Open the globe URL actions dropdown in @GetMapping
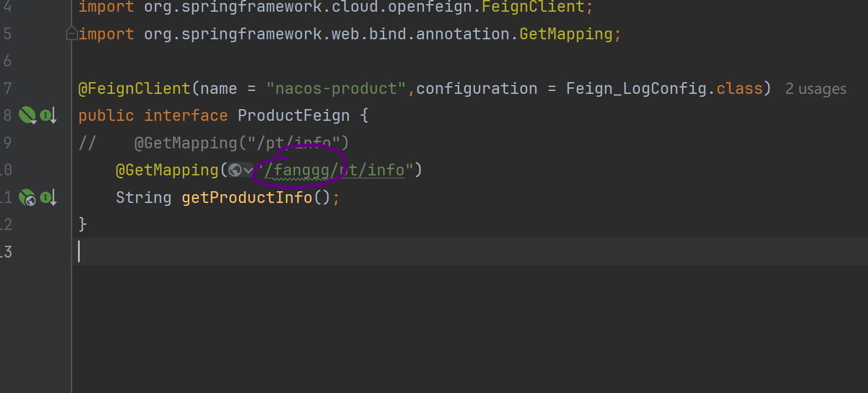The image size is (868, 393). pos(241,170)
